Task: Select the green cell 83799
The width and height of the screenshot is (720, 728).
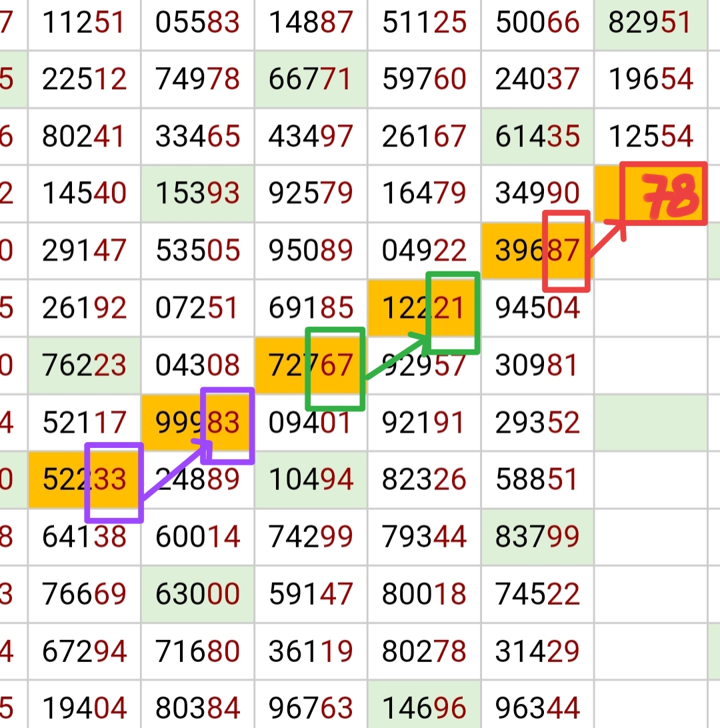Action: point(537,537)
